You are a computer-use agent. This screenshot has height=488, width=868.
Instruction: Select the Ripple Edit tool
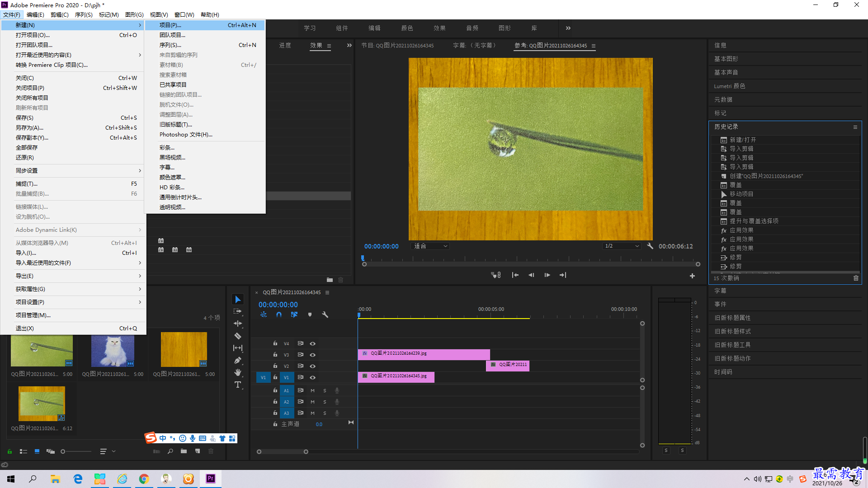click(238, 324)
